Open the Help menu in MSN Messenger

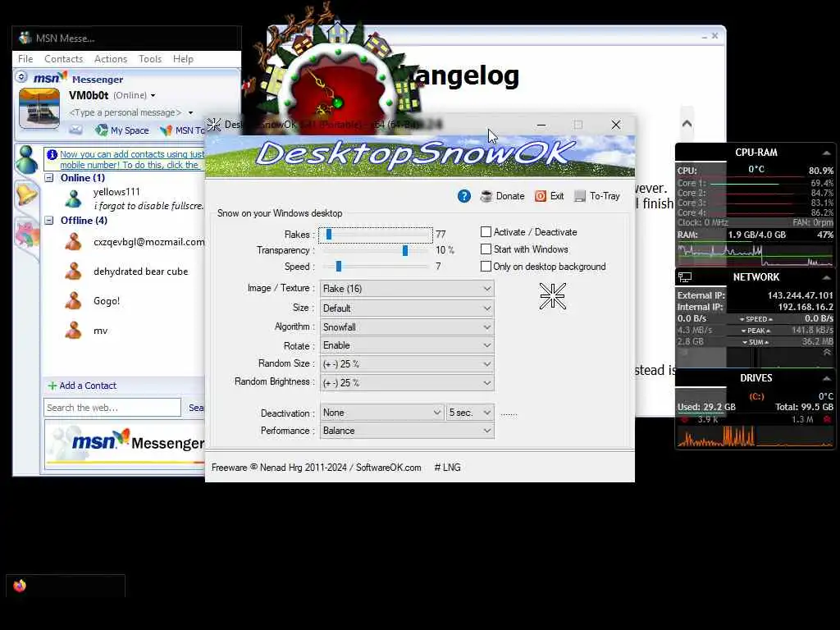[183, 59]
